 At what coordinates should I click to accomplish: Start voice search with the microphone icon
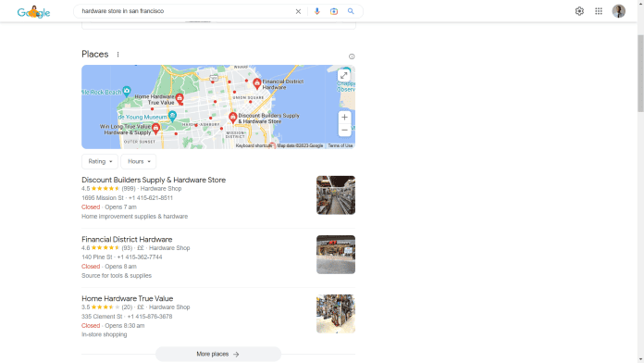click(x=316, y=11)
